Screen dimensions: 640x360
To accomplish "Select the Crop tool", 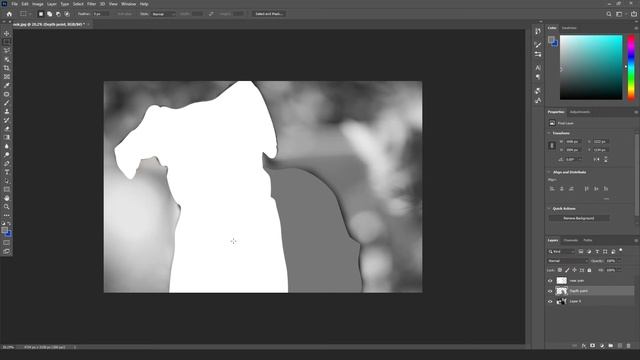I will click(x=7, y=68).
